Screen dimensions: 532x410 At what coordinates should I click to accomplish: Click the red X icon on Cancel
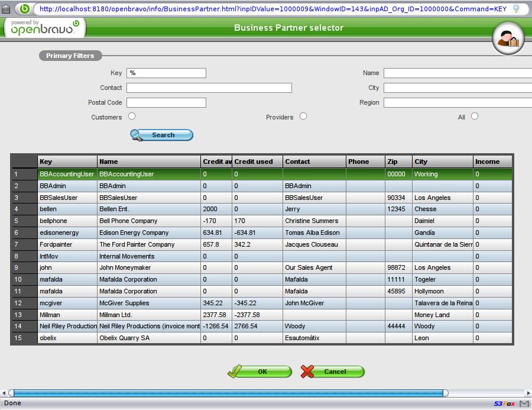[307, 372]
